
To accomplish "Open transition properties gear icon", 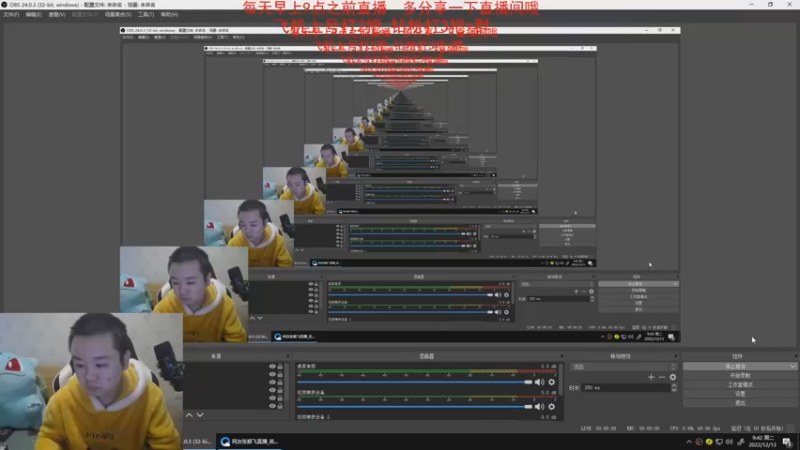I will click(x=672, y=377).
